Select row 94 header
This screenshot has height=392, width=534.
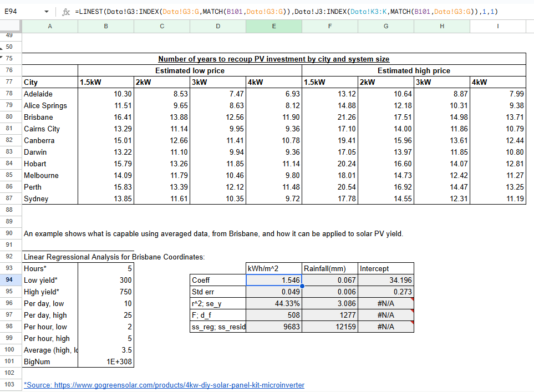11,280
